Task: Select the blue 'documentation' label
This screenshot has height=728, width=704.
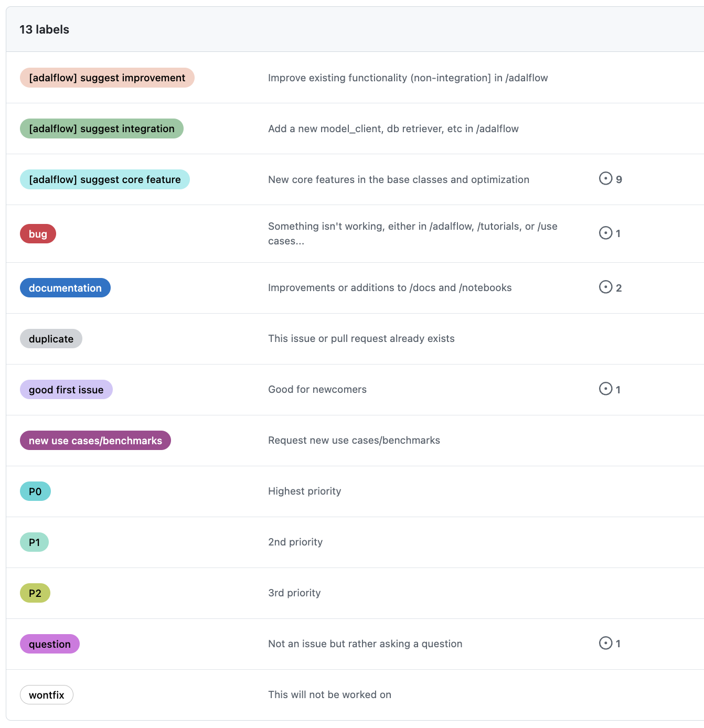Action: pyautogui.click(x=65, y=288)
